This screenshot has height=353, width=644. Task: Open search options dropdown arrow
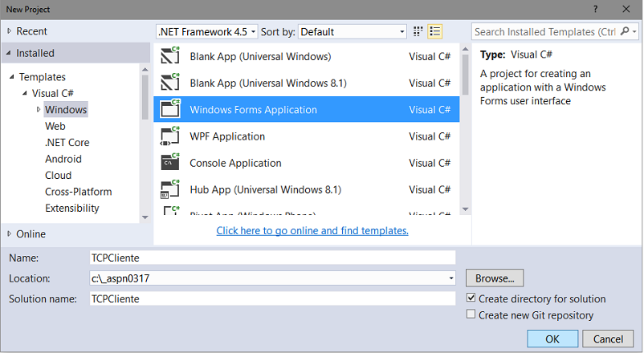click(634, 31)
